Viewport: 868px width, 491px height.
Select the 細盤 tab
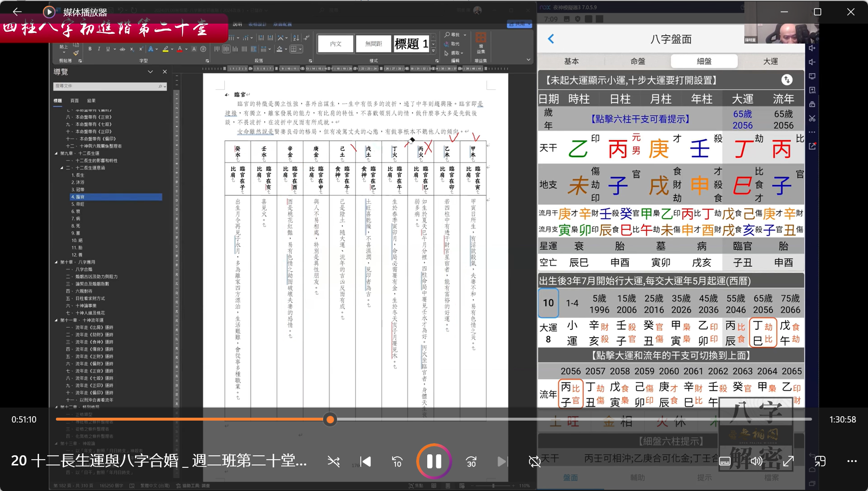tap(704, 61)
